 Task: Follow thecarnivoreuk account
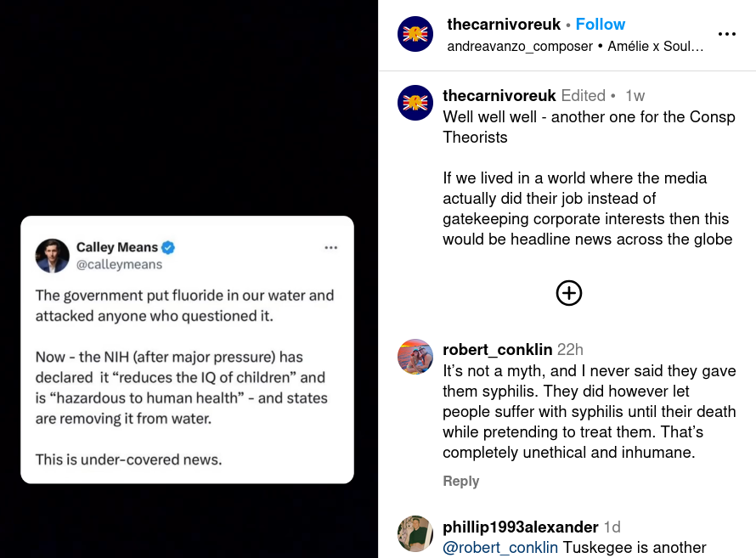point(600,25)
